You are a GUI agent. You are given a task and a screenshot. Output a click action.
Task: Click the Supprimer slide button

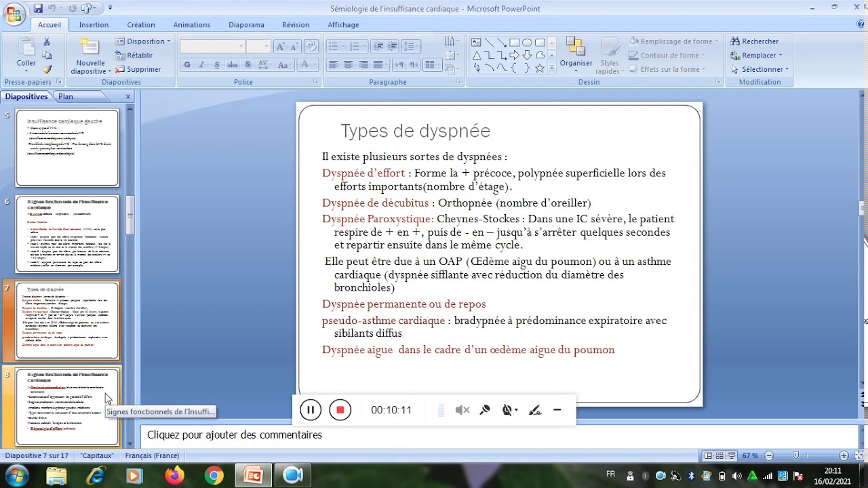pyautogui.click(x=138, y=69)
